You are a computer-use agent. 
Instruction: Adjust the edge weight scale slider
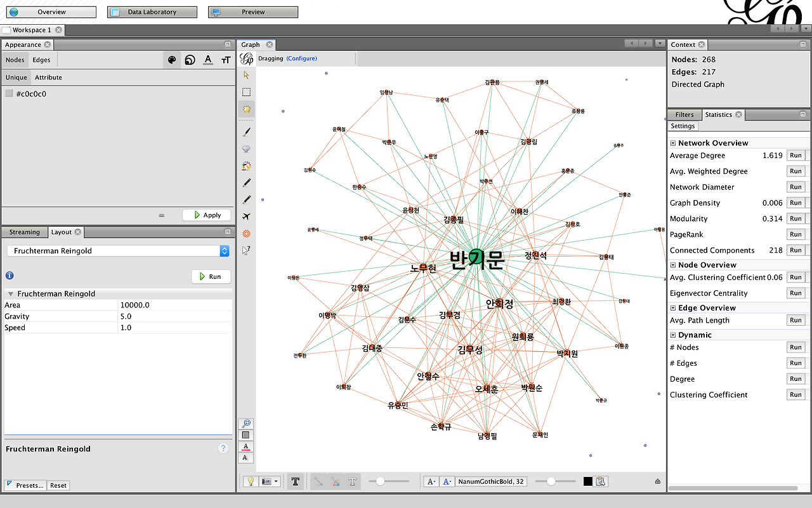point(390,481)
